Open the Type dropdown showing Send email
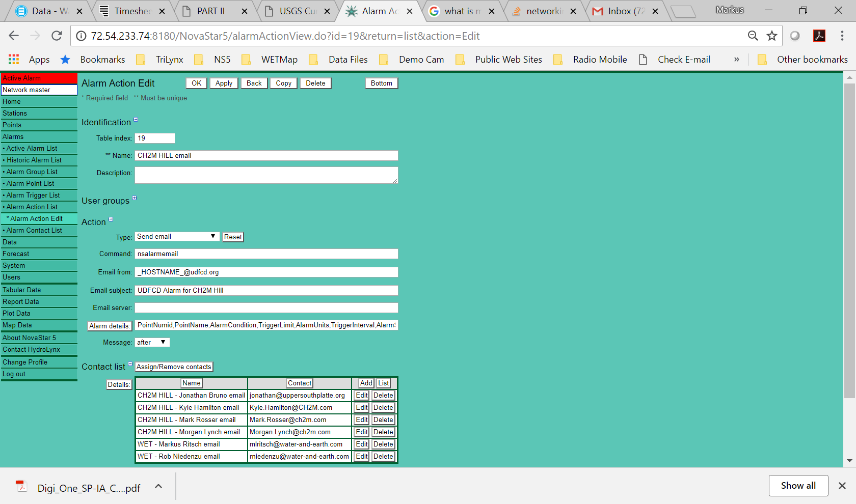The image size is (856, 504). (177, 237)
